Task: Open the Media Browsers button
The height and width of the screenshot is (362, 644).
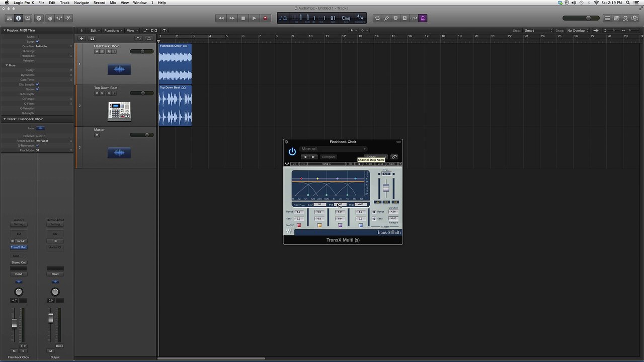Action: tap(635, 18)
